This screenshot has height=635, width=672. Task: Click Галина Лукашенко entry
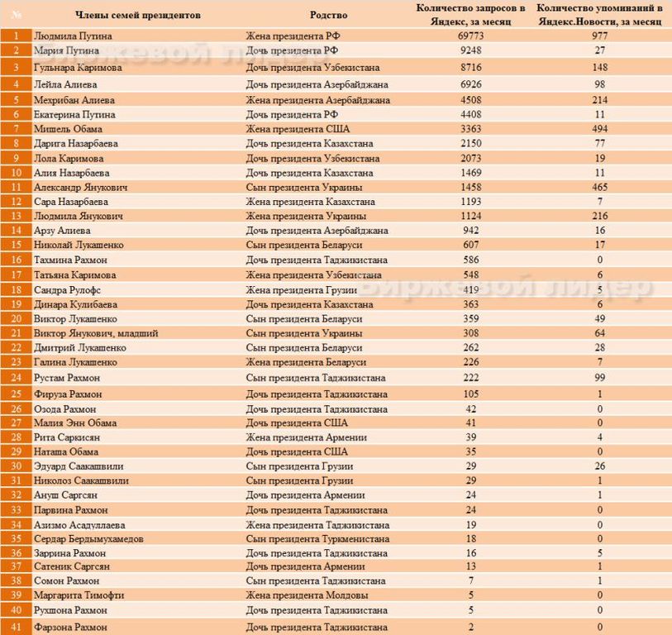[75, 362]
